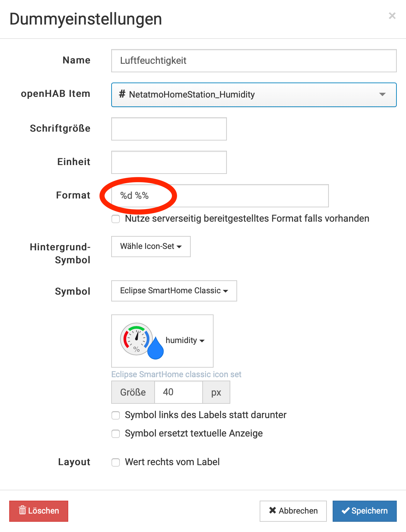The width and height of the screenshot is (406, 532).
Task: Click the Einheit input field
Action: 169,162
